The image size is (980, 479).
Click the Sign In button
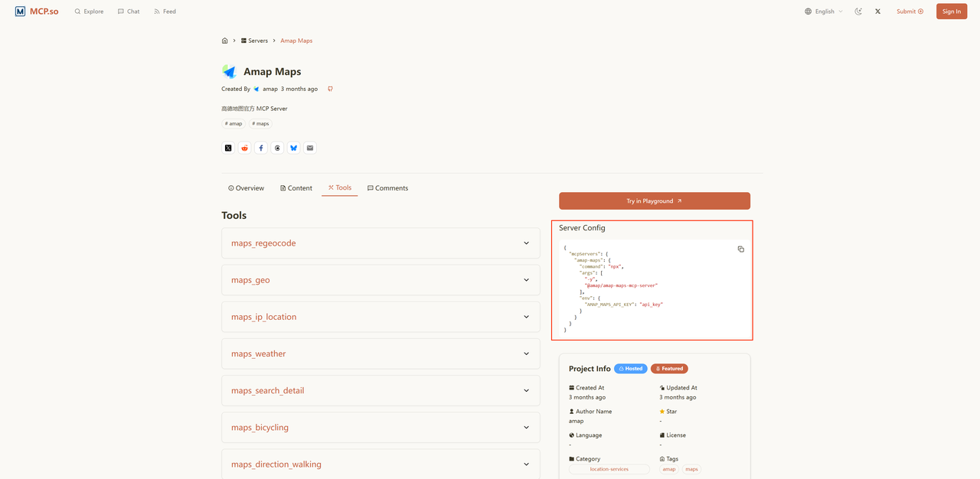click(x=951, y=11)
